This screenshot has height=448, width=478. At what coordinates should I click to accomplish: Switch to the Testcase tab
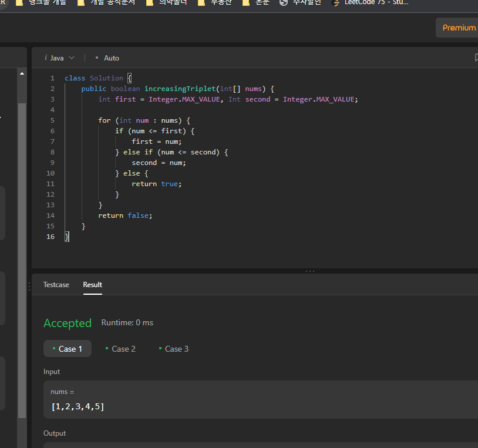click(x=56, y=285)
